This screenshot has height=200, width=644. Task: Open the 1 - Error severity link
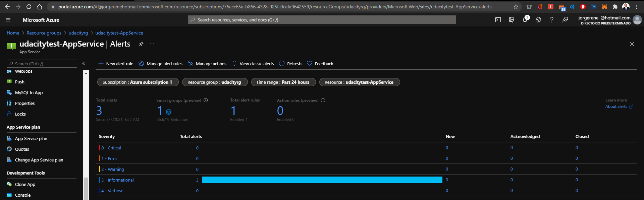click(x=109, y=158)
